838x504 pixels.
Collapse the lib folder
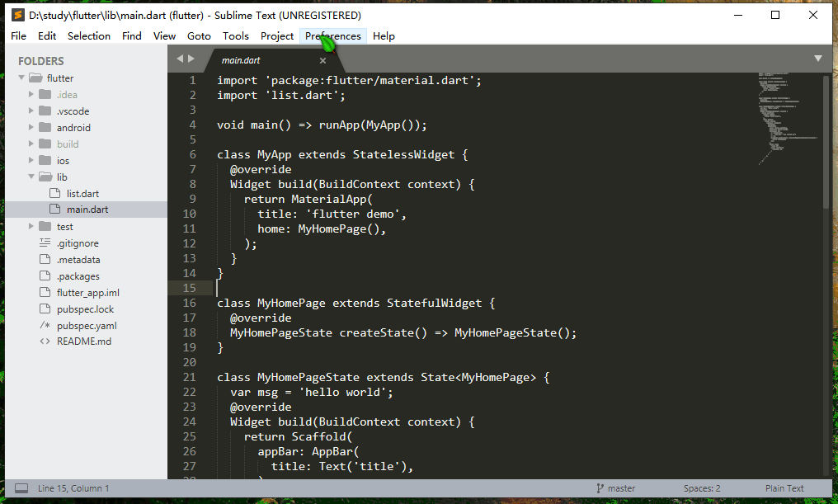[31, 177]
